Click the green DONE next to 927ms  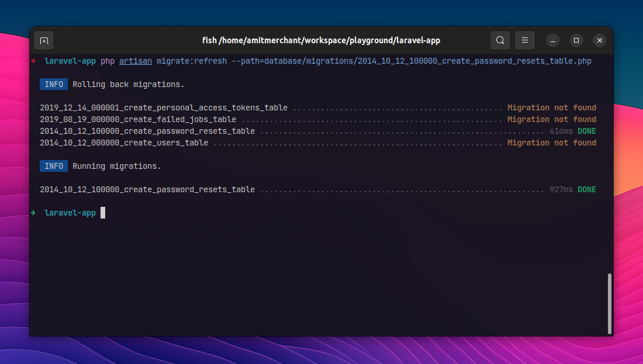point(587,190)
